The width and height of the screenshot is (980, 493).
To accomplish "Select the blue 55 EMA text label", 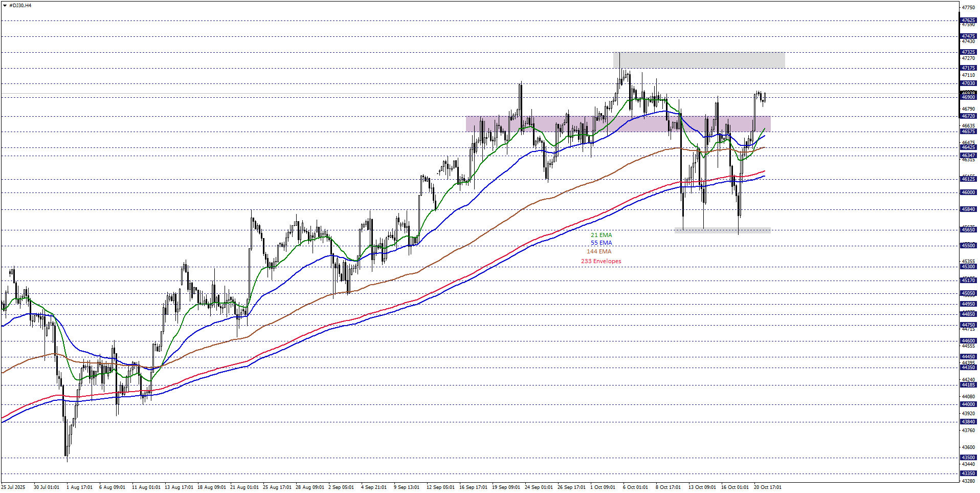I will 601,243.
